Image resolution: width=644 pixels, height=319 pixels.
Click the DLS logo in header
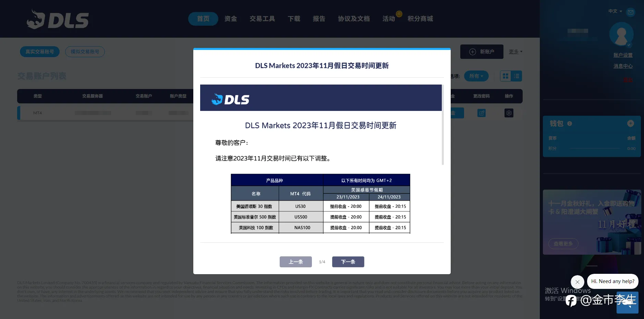58,19
